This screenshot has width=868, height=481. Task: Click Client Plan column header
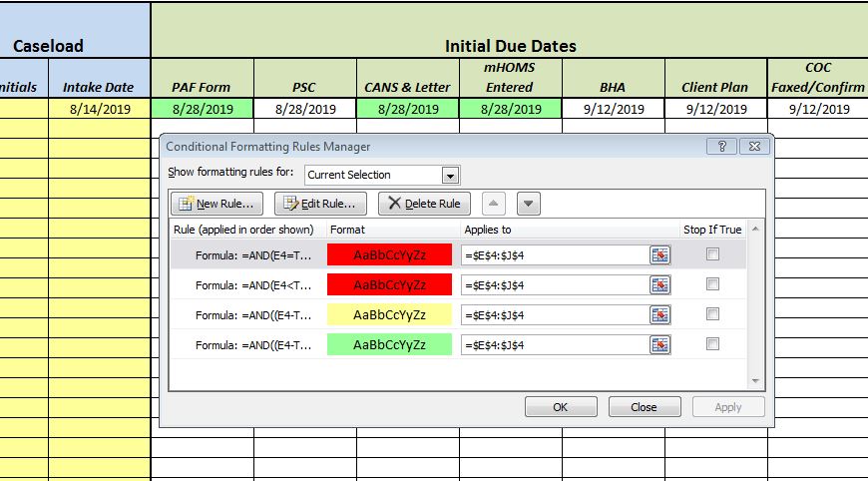pos(716,79)
